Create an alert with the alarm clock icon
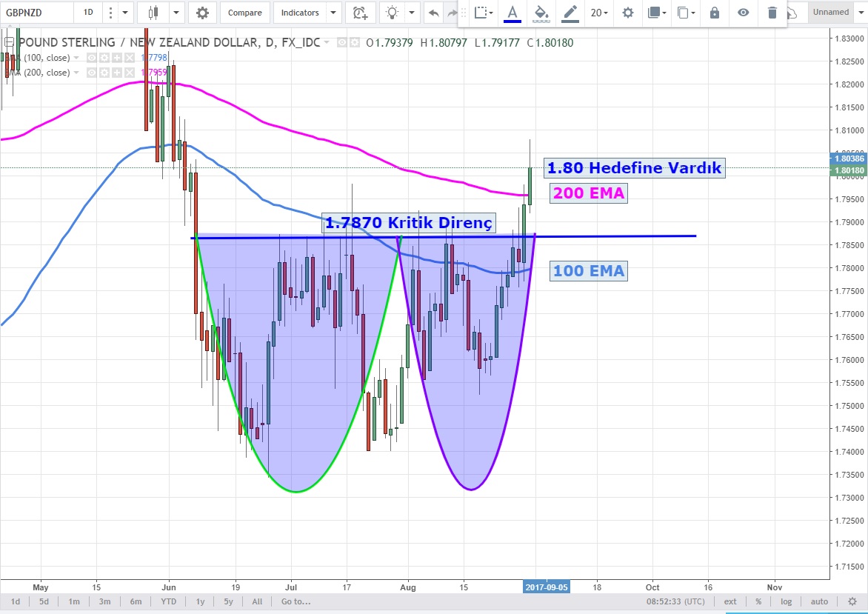Image resolution: width=868 pixels, height=614 pixels. pos(360,13)
